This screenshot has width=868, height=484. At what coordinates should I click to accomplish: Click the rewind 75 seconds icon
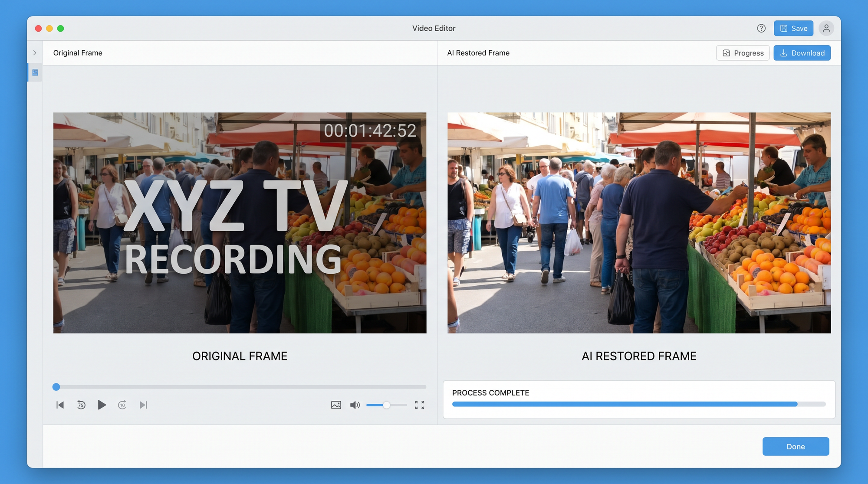[81, 405]
